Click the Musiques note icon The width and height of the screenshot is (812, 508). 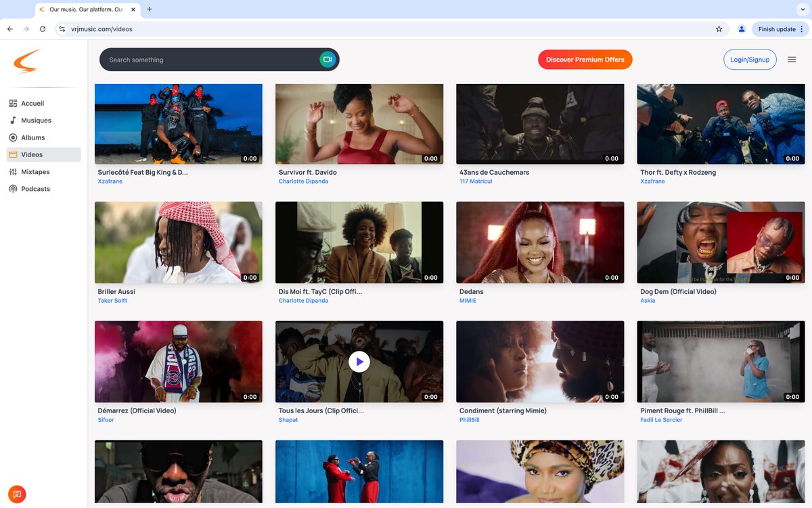pyautogui.click(x=13, y=121)
